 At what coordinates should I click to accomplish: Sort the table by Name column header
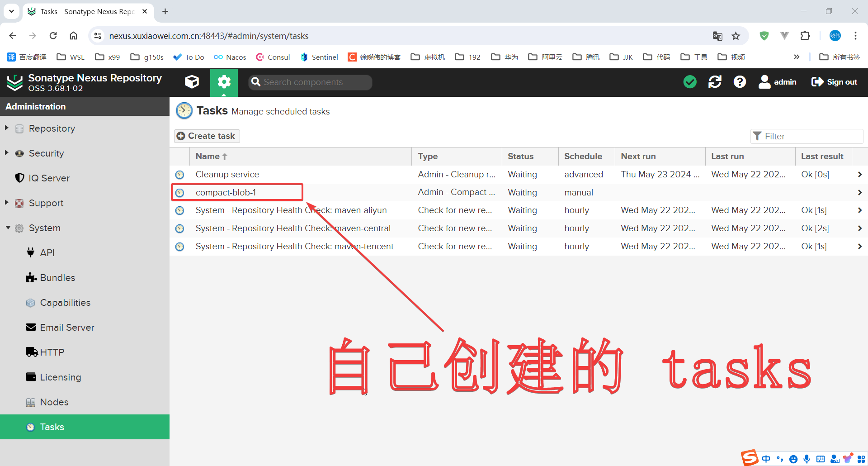208,157
